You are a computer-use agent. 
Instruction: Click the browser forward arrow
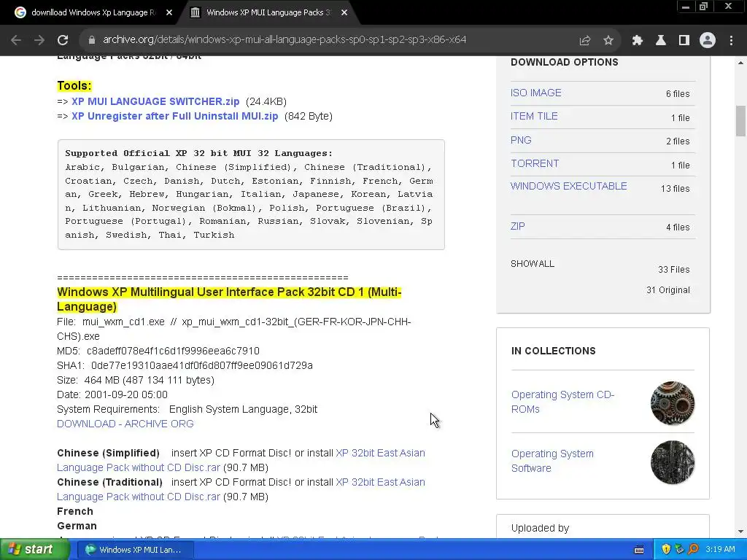[x=39, y=40]
